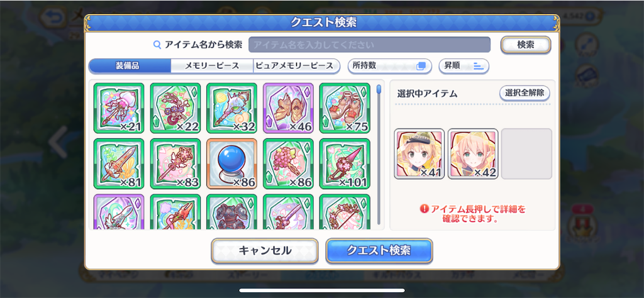Screen dimensions: 644x298
Task: Select the sword item with ×81
Action: pyautogui.click(x=119, y=164)
